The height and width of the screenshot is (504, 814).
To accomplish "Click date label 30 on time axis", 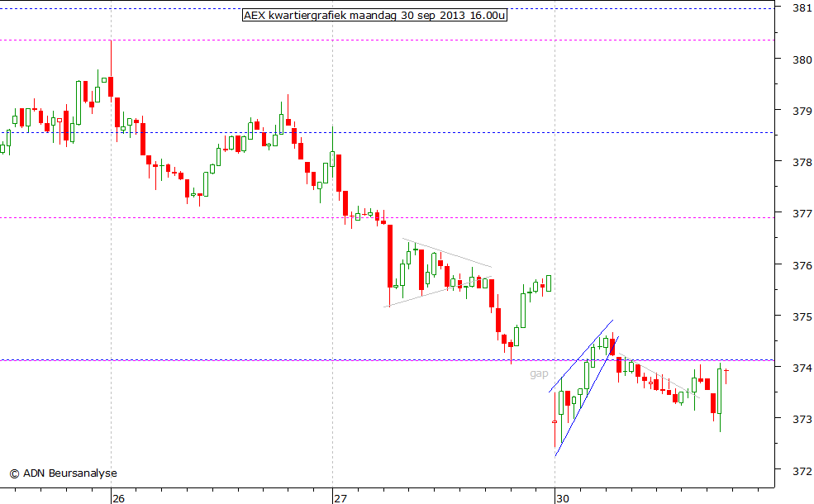I will [562, 498].
